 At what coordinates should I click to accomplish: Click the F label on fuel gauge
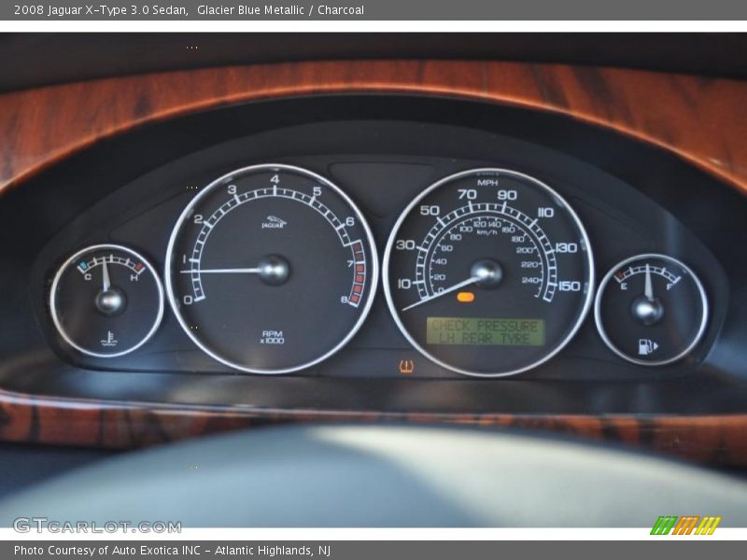click(x=669, y=287)
